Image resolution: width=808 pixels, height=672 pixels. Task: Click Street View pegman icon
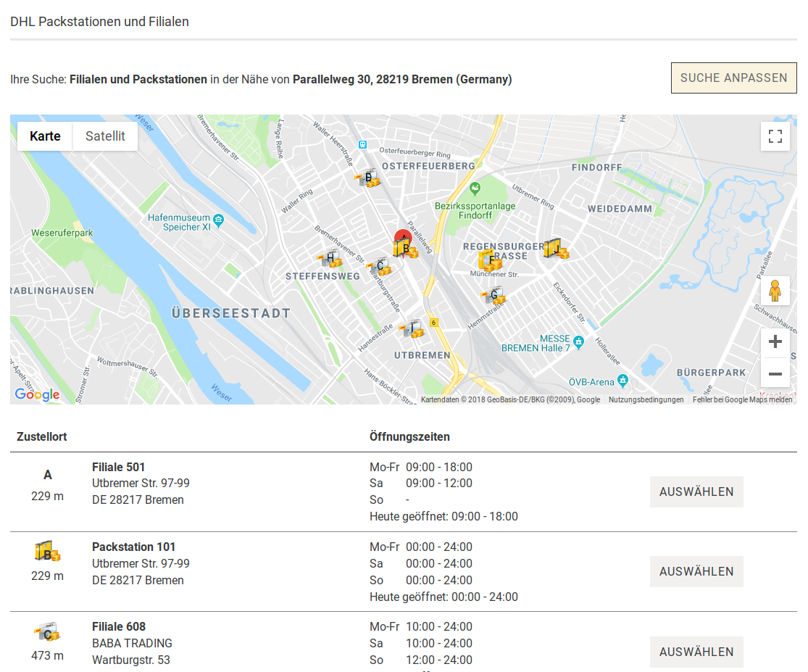(775, 291)
